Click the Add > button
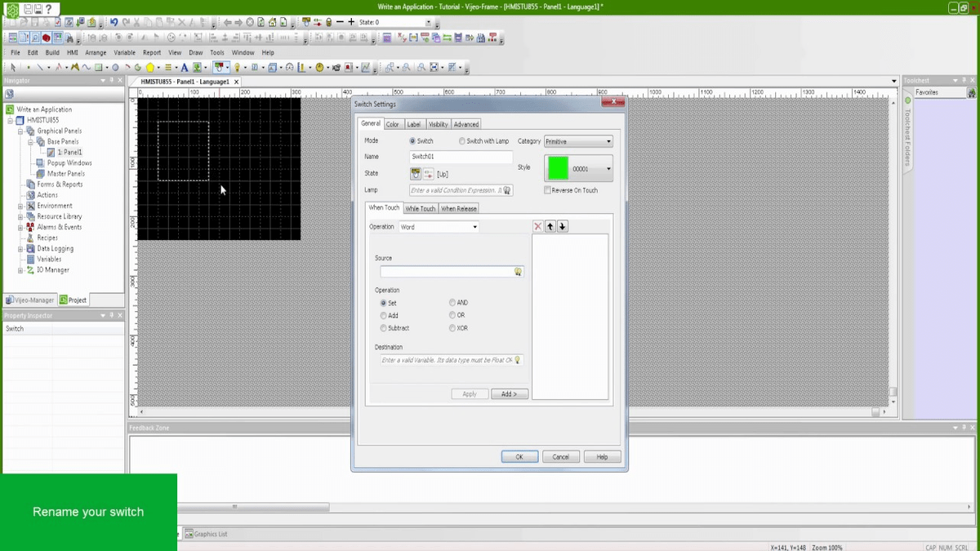 click(x=509, y=393)
